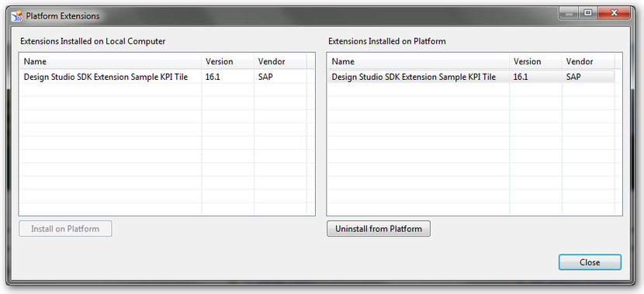Close the window using the red X

tap(614, 13)
